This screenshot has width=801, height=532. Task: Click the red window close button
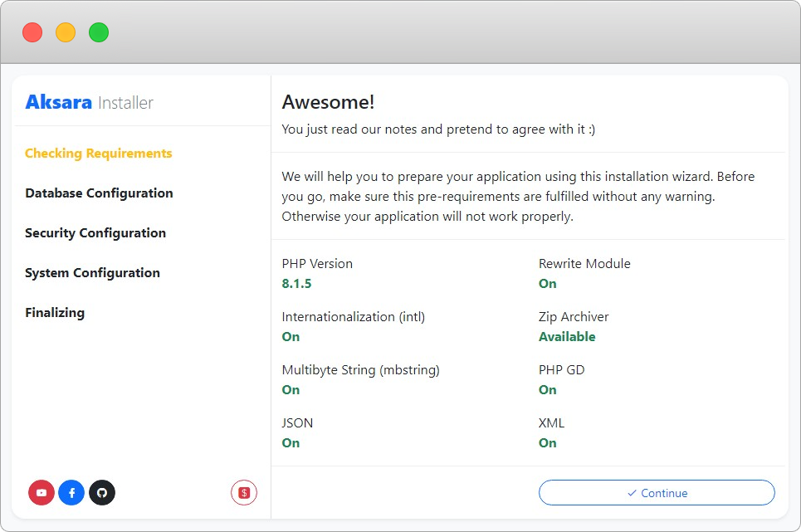coord(32,32)
